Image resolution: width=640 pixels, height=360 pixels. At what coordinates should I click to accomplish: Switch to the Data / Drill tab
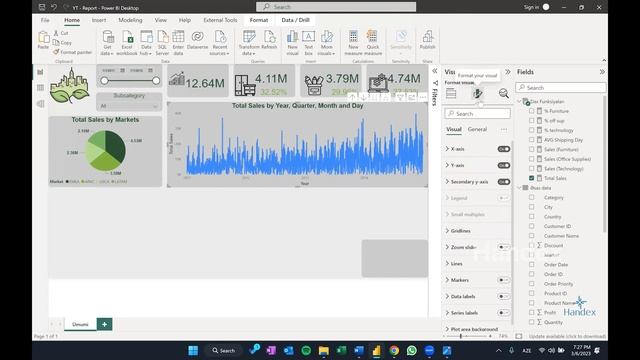pos(296,20)
